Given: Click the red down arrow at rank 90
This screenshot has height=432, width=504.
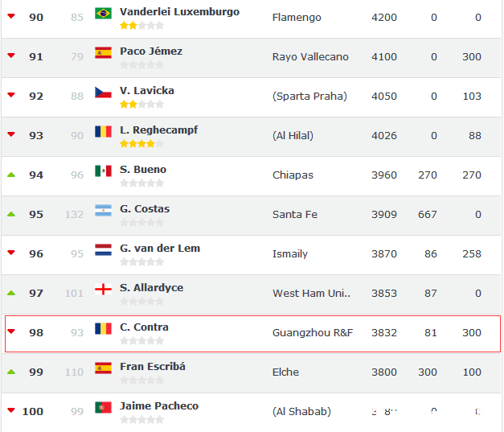Looking at the screenshot, I should click(x=11, y=16).
